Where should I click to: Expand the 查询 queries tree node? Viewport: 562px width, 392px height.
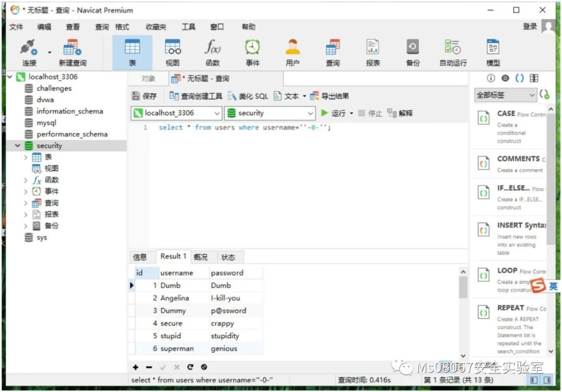point(25,203)
